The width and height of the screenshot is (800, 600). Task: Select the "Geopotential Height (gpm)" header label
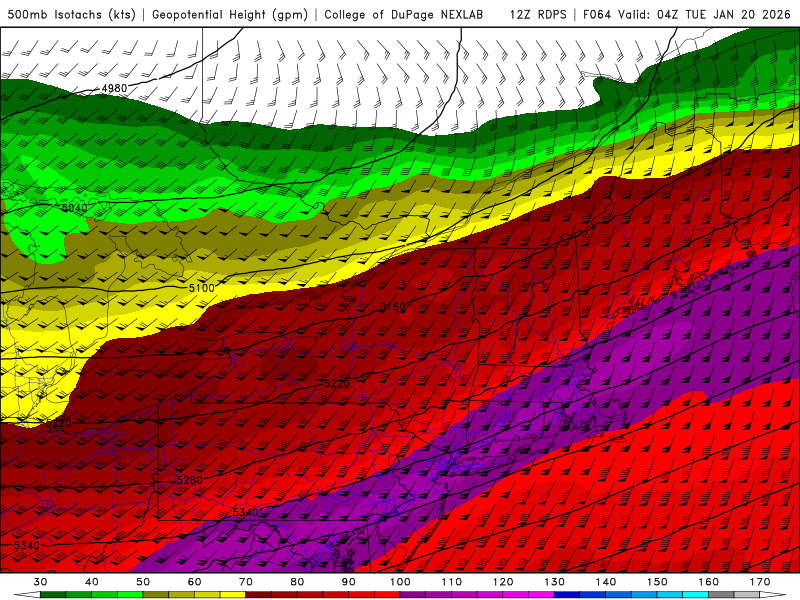(x=230, y=14)
